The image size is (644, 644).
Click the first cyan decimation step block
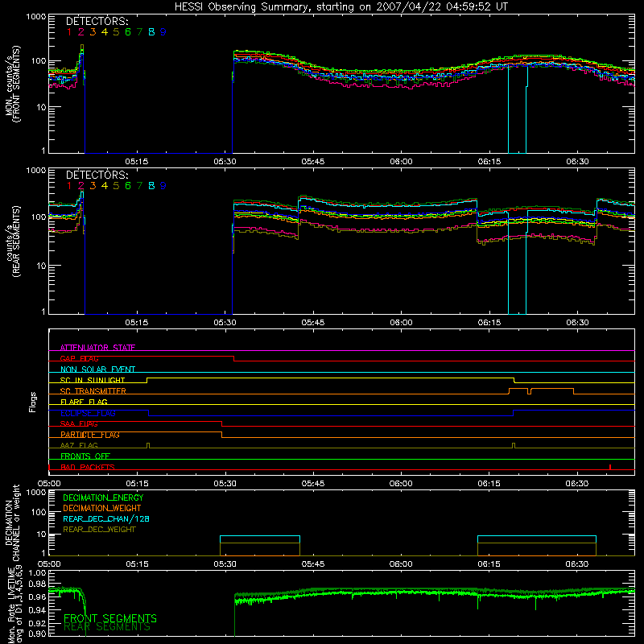pyautogui.click(x=260, y=539)
